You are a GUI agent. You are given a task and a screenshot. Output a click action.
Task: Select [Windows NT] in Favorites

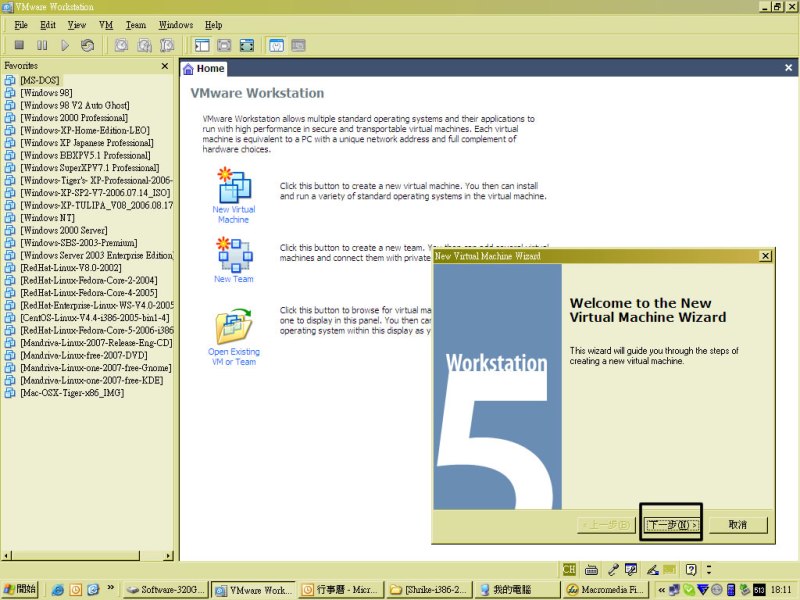pos(47,218)
